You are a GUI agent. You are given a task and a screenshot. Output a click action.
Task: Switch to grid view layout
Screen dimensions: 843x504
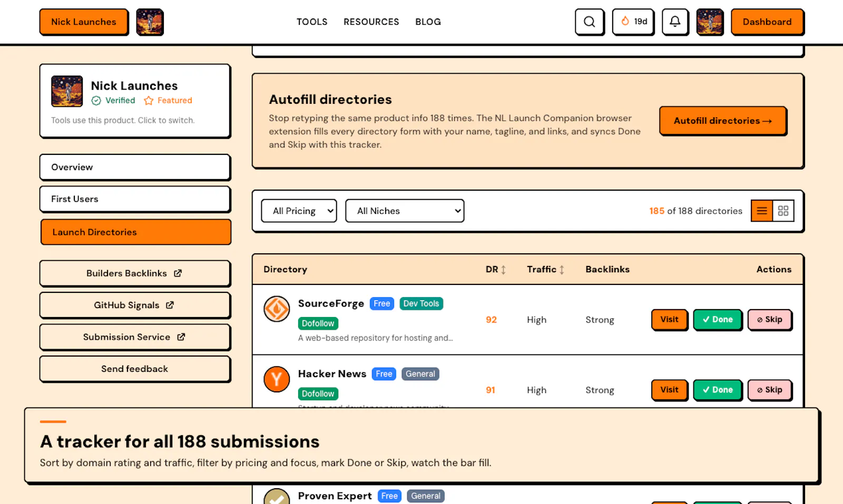point(783,211)
